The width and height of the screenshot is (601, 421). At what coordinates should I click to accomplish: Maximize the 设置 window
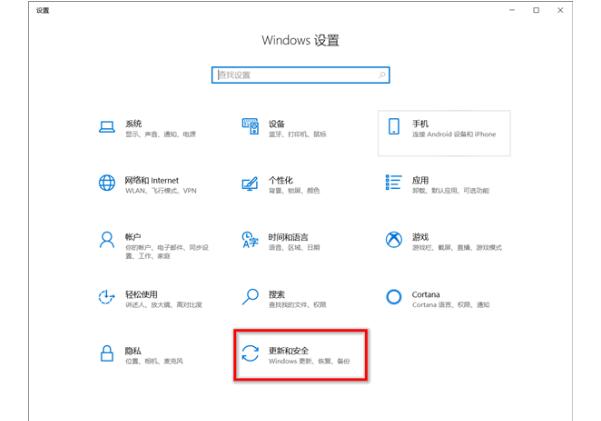[536, 10]
